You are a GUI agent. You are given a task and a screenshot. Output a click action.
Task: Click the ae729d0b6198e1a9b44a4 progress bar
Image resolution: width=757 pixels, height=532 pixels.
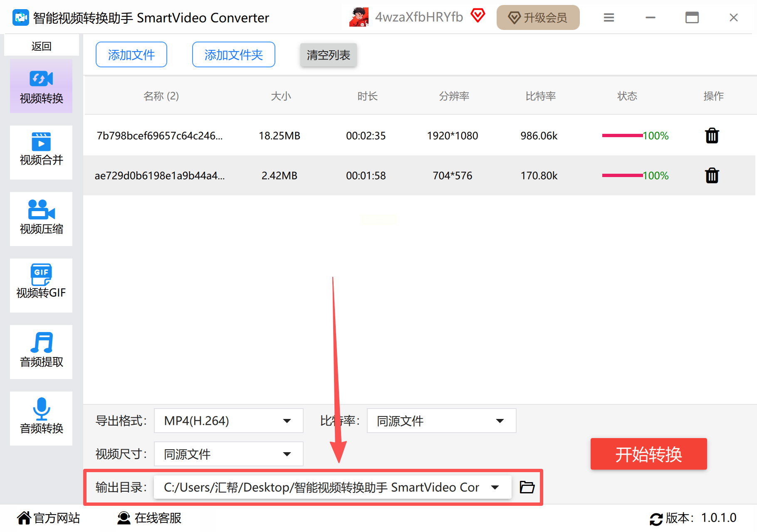click(622, 175)
